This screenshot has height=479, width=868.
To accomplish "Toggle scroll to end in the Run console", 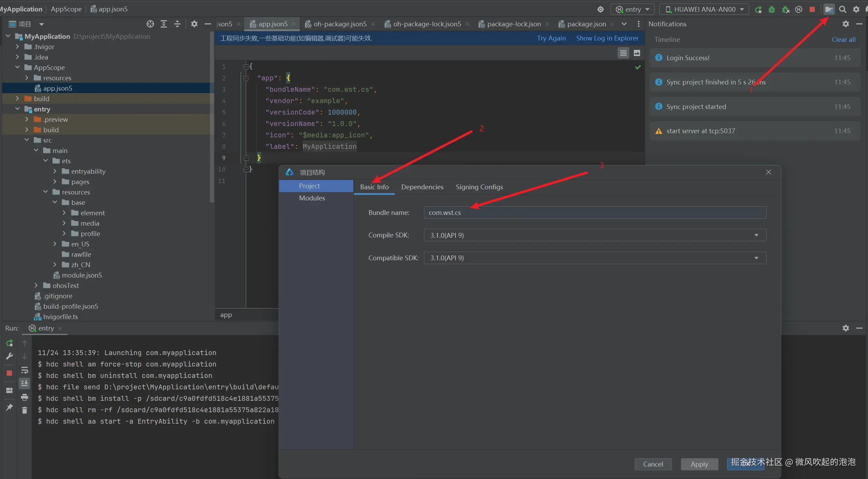I will (x=24, y=383).
